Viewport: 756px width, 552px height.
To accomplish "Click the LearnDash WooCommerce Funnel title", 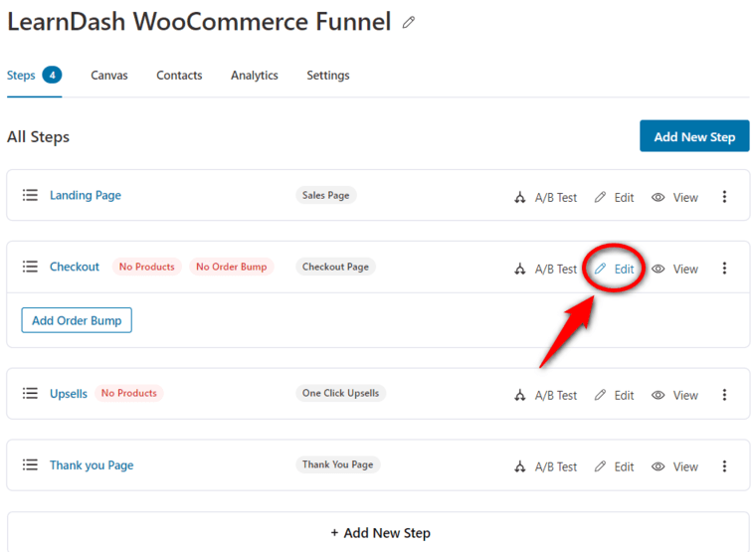I will pos(199,22).
